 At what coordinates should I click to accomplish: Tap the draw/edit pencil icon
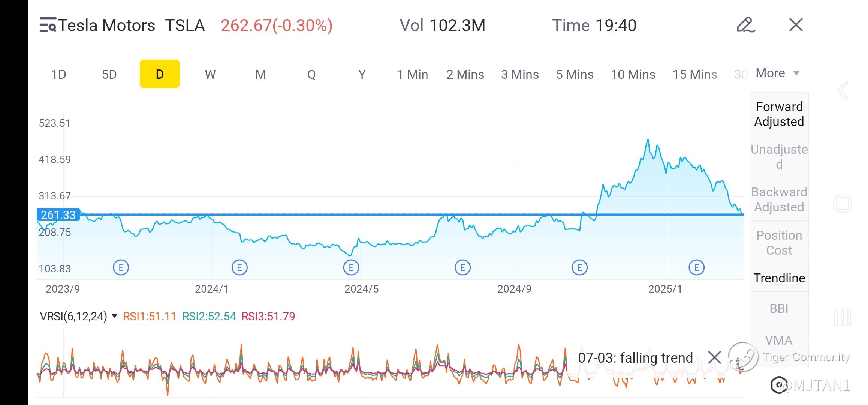[x=745, y=25]
